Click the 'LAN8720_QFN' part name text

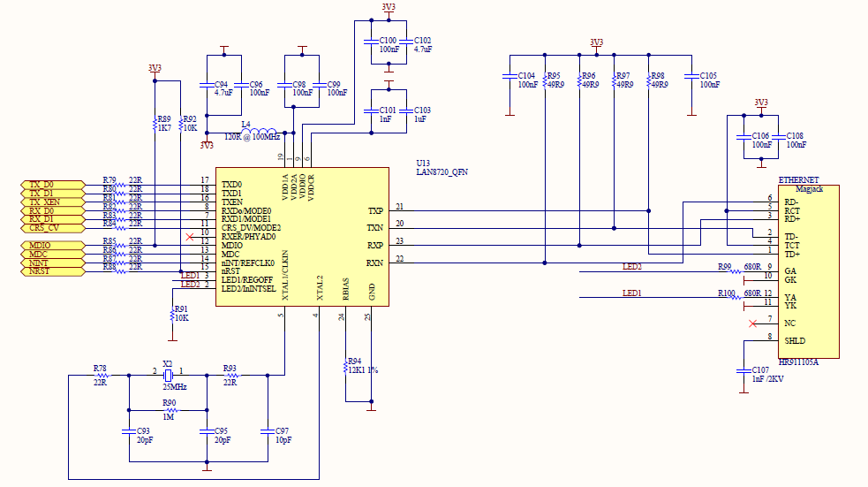point(442,172)
